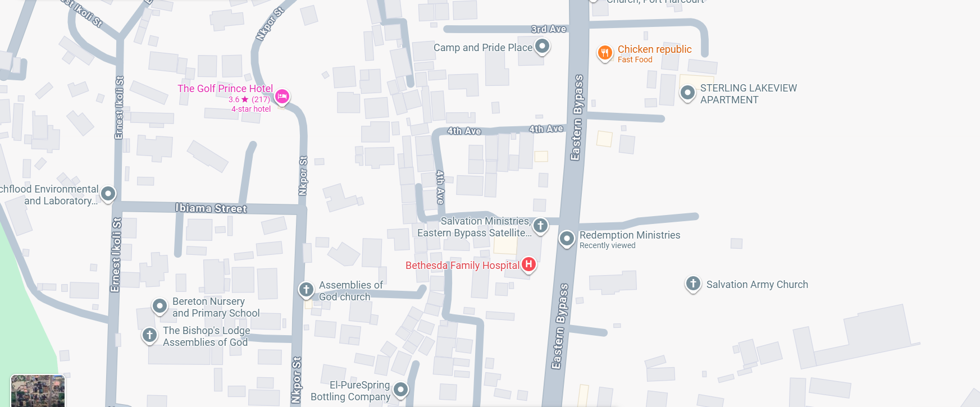Image resolution: width=980 pixels, height=407 pixels.
Task: Click Redemption Ministries location pin
Action: 567,239
